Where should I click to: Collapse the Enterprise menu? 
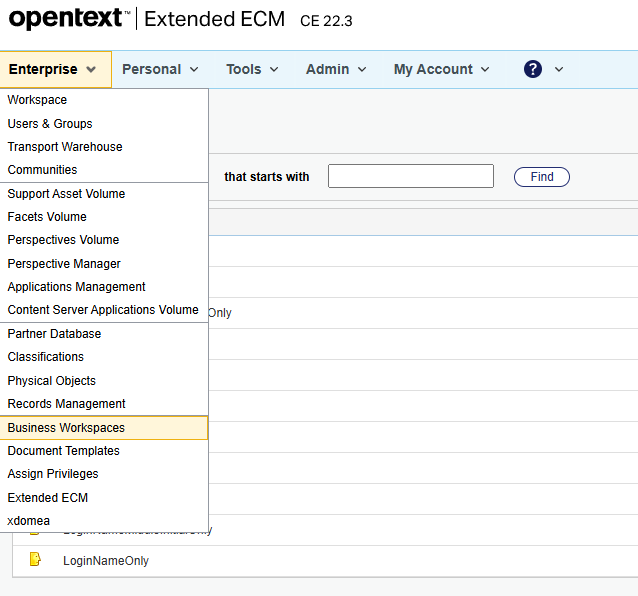pyautogui.click(x=53, y=69)
